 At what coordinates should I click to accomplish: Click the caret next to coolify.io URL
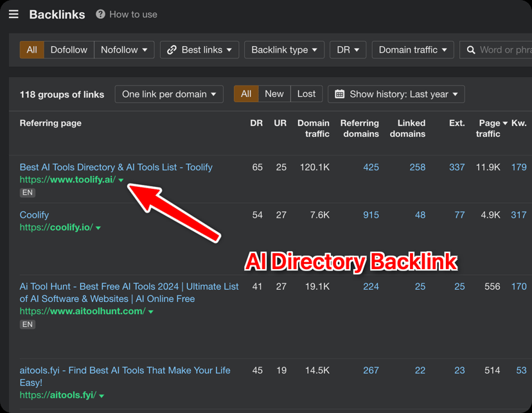click(x=98, y=228)
